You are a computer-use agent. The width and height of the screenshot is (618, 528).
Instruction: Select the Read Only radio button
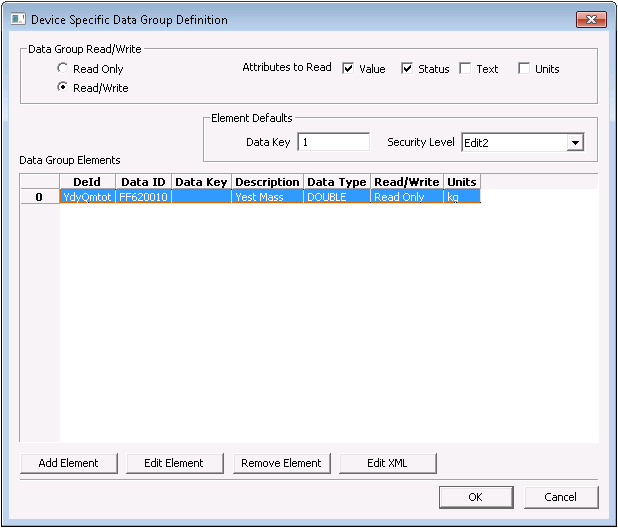coord(62,68)
